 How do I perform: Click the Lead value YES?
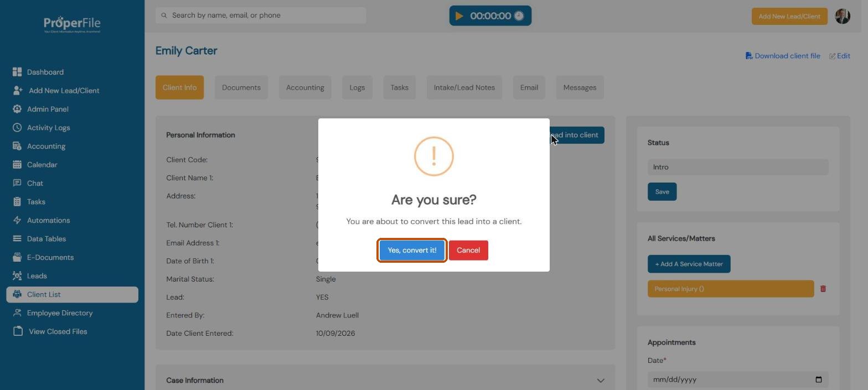pyautogui.click(x=322, y=297)
